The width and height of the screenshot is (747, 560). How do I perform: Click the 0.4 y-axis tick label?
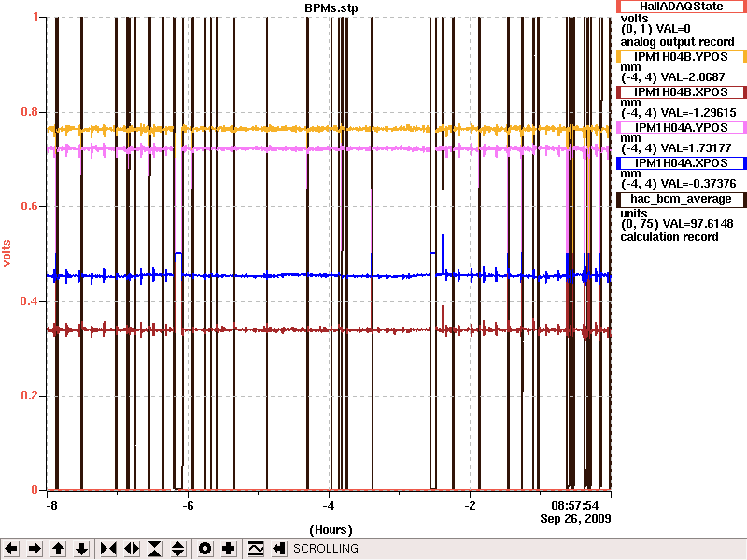[30, 301]
